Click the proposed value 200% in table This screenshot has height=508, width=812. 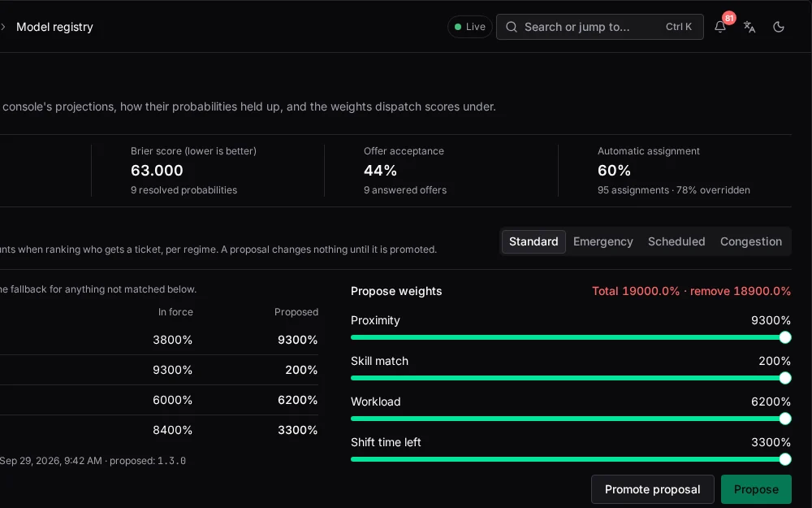[301, 370]
